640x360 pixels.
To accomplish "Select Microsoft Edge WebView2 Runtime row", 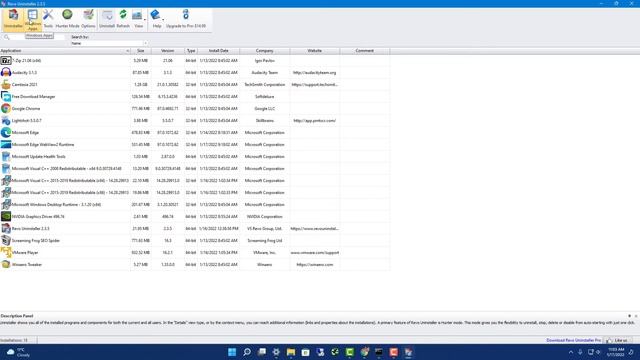I will [195, 144].
